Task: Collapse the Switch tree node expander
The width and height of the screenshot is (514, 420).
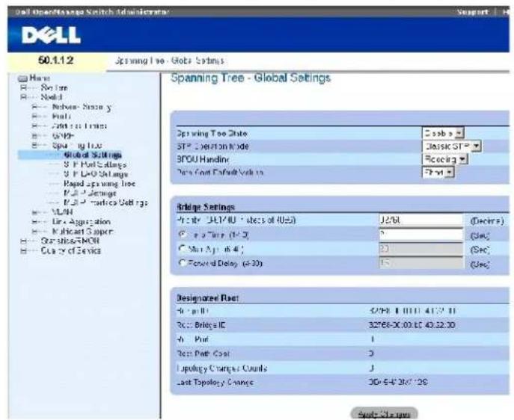Action: [x=23, y=97]
